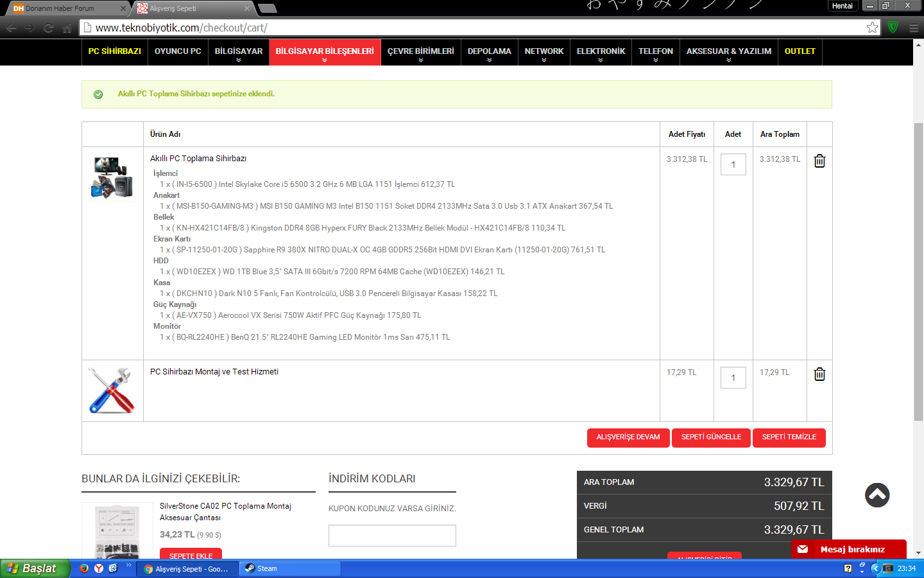Open the Steam window from the taskbar

[289, 568]
